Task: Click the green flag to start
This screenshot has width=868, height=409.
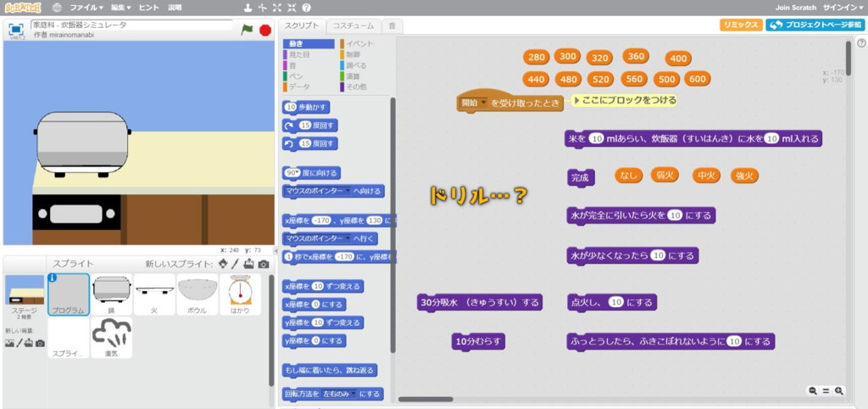Action: [247, 30]
